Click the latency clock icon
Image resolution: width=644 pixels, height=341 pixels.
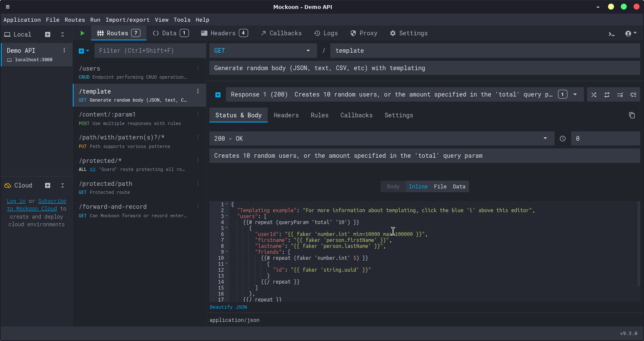(x=563, y=139)
